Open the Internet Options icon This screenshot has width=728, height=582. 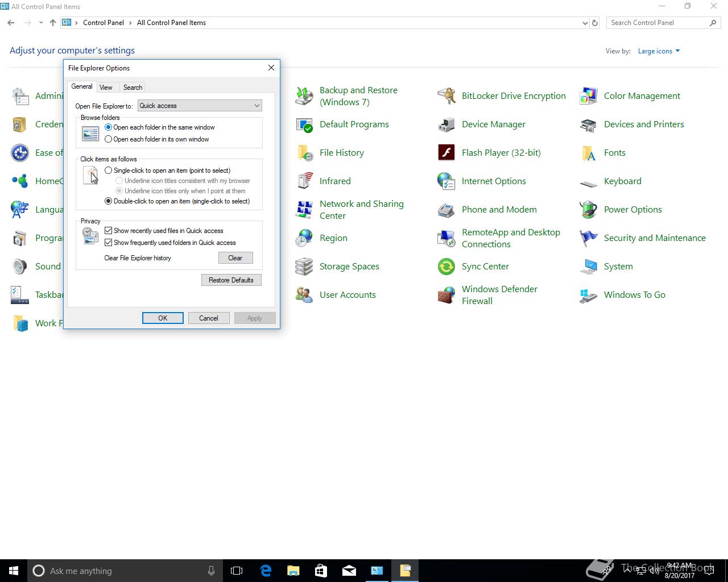pos(446,181)
